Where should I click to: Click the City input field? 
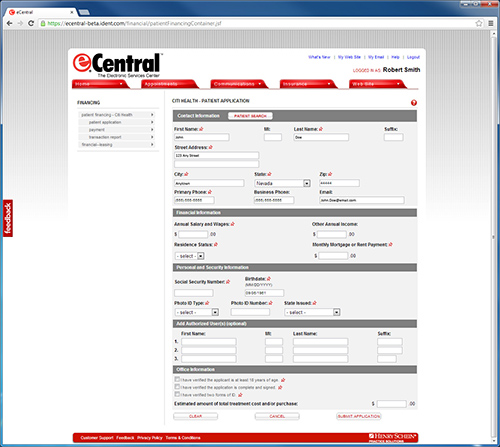[209, 183]
